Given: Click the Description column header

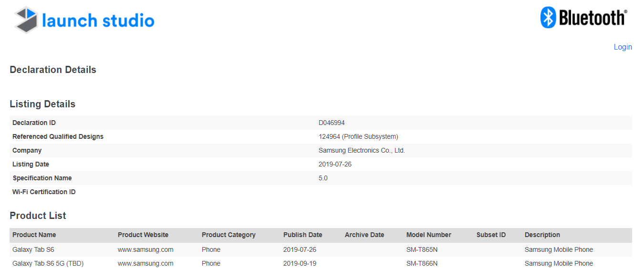Looking at the screenshot, I should tap(542, 235).
